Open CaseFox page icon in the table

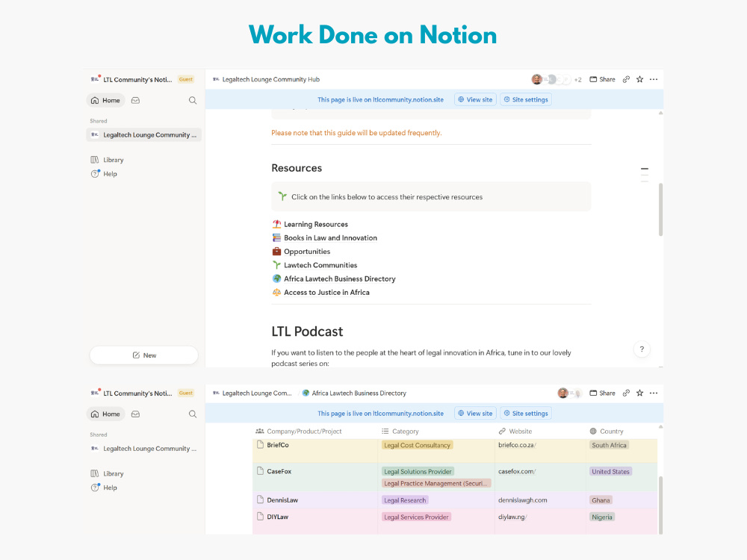pyautogui.click(x=260, y=471)
